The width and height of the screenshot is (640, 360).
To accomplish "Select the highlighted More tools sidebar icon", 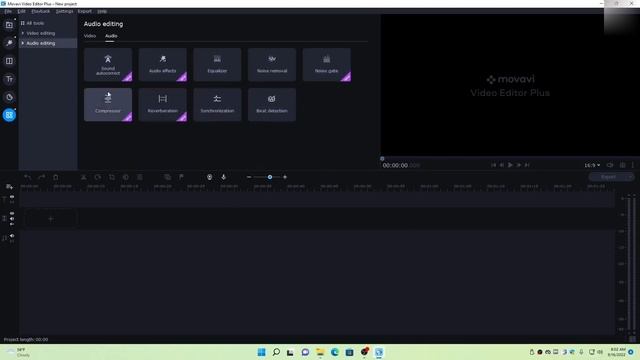I will click(x=9, y=115).
